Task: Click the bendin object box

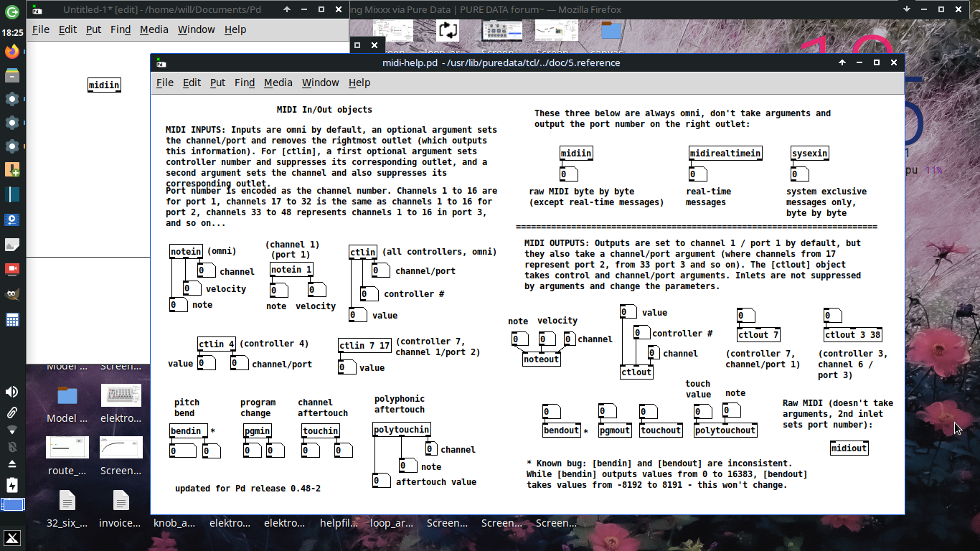Action: point(189,431)
